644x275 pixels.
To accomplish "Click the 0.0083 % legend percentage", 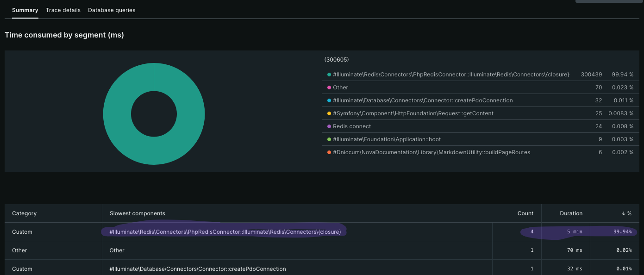I will (621, 113).
